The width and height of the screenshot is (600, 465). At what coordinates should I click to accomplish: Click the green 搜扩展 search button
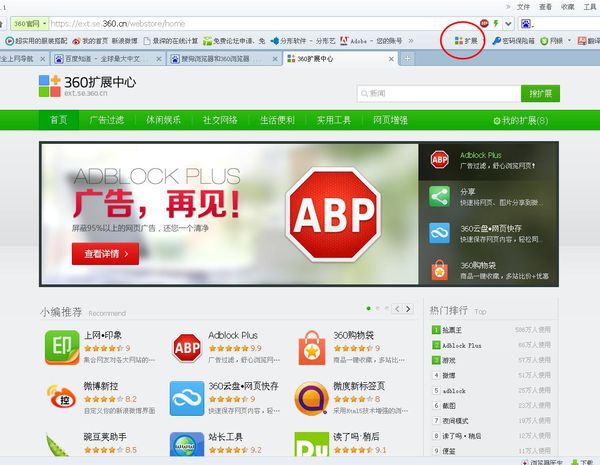click(540, 93)
